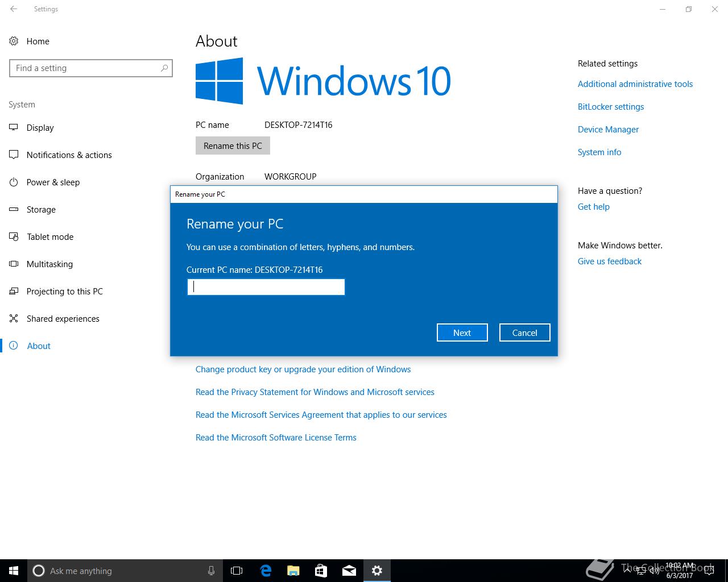
Task: Click the Find a setting search box
Action: point(91,68)
